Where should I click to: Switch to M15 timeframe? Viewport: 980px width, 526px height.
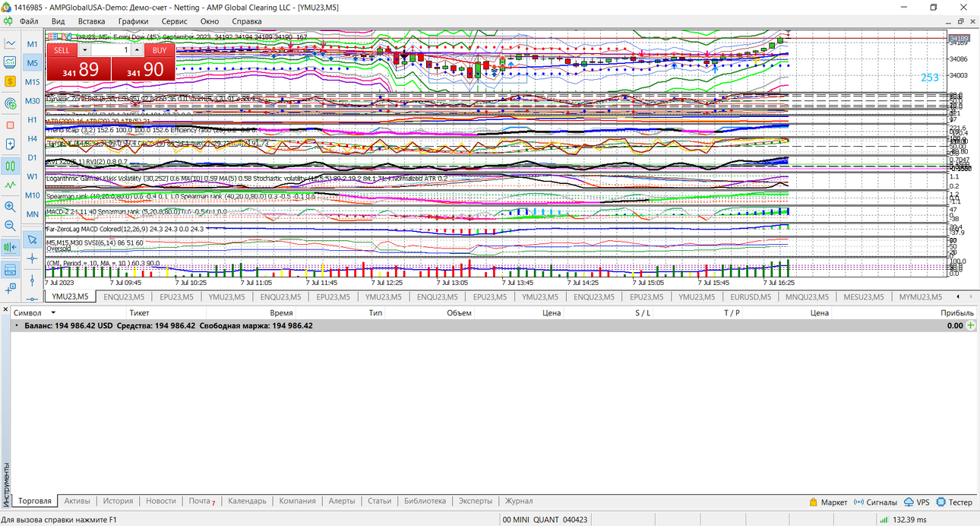[x=32, y=82]
